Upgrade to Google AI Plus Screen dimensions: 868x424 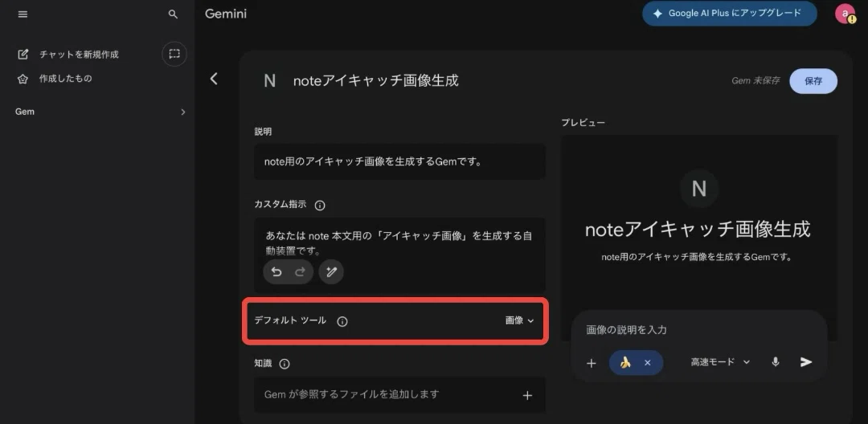tap(729, 14)
